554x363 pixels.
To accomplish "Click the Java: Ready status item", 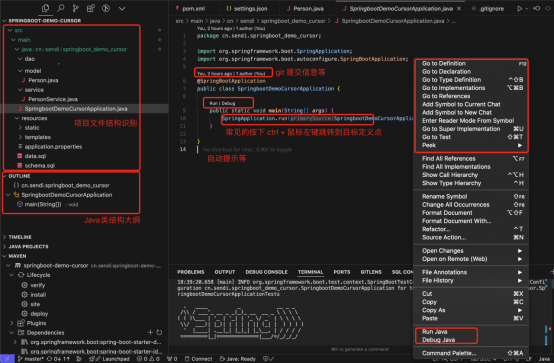I will (237, 359).
